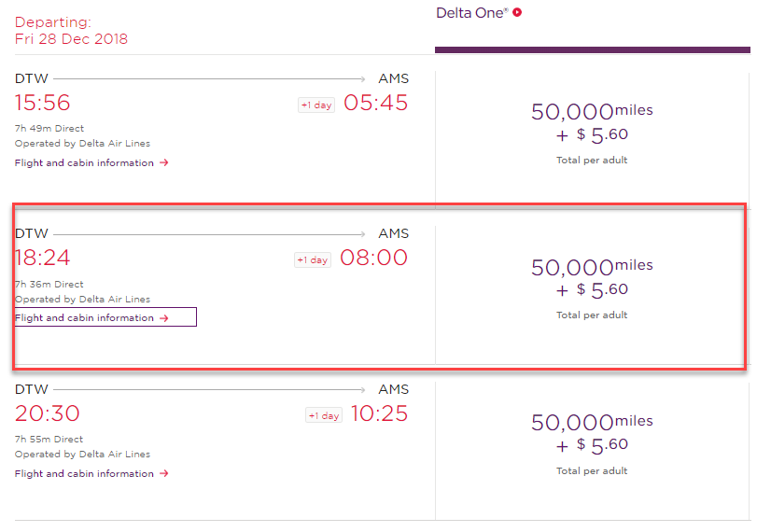Click the +1 day badge on the 10:25 arrival
This screenshot has height=532, width=757.
pos(323,415)
